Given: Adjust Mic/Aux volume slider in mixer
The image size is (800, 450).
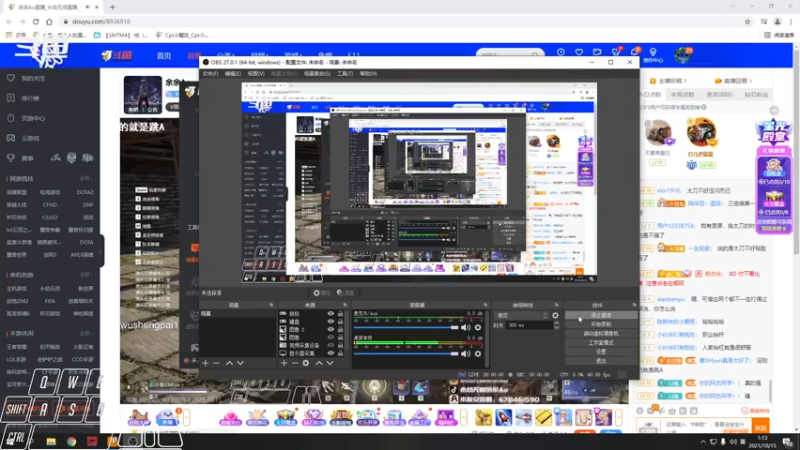Looking at the screenshot, I should click(406, 328).
